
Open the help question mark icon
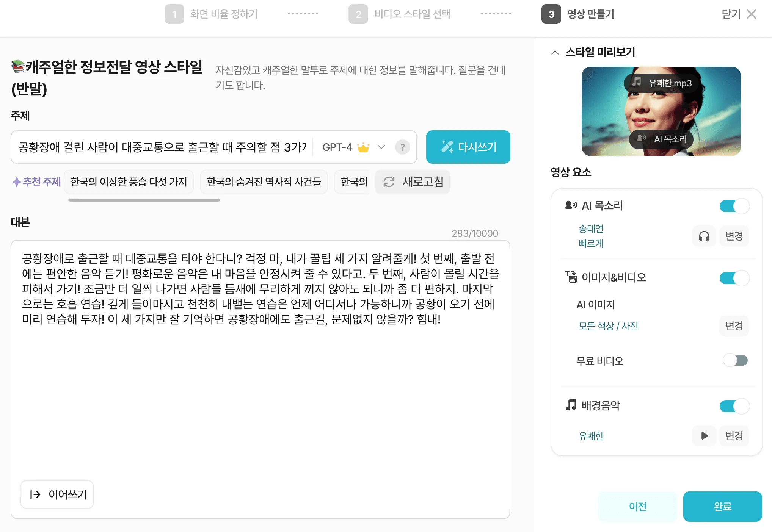(x=403, y=147)
